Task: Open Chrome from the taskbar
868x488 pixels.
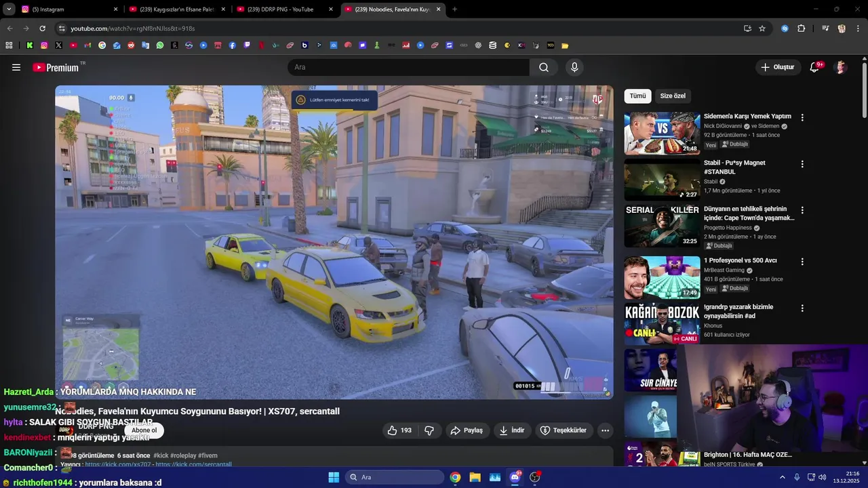Action: tap(455, 477)
